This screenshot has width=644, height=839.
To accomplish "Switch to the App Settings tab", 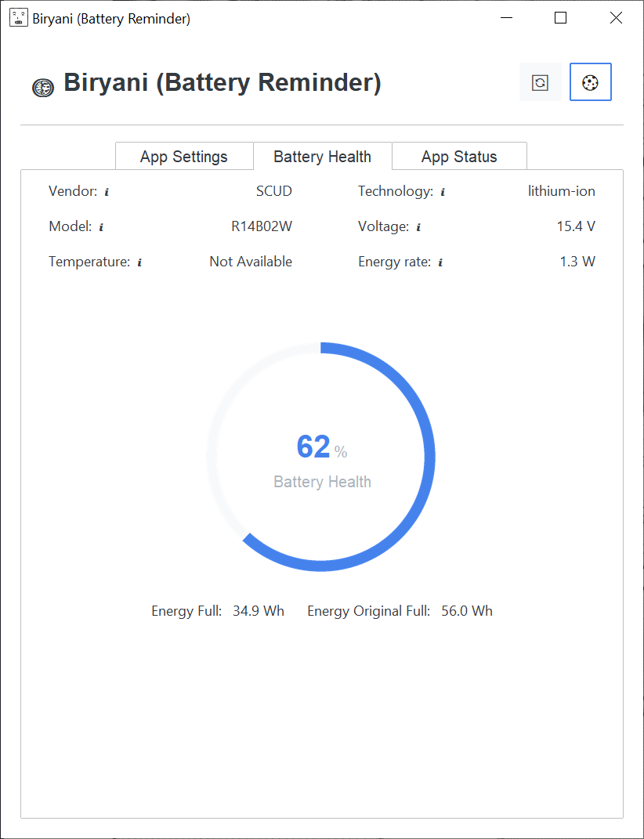I will (x=184, y=156).
